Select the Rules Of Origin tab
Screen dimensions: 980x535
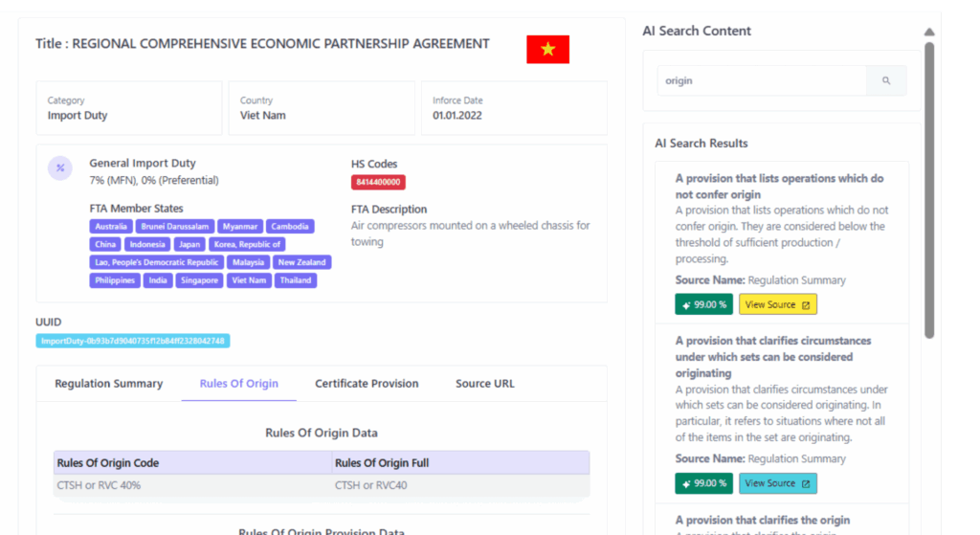pos(239,384)
